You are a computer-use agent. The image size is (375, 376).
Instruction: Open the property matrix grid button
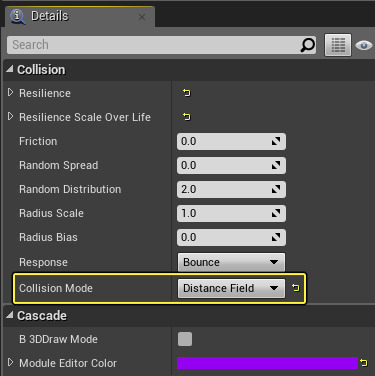click(x=338, y=45)
